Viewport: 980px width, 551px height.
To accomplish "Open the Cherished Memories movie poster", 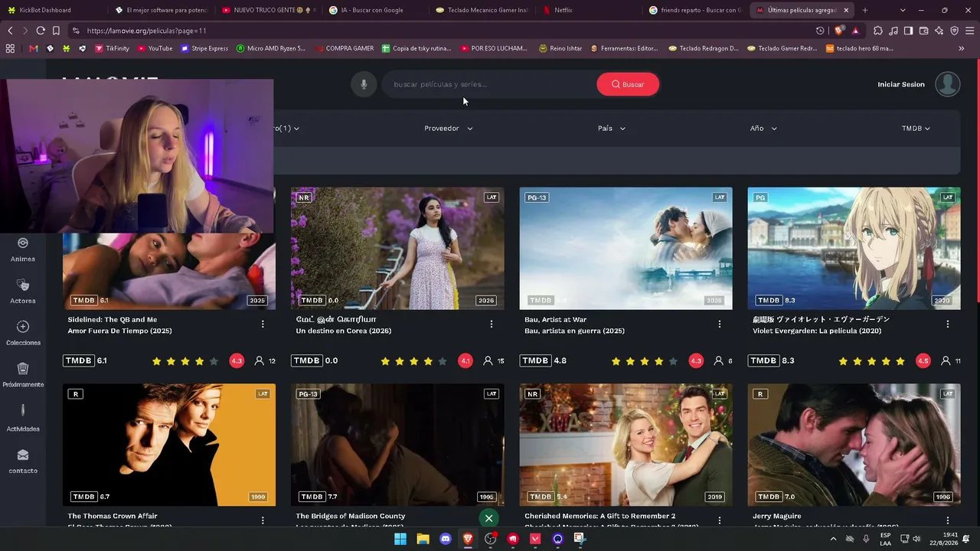I will point(626,445).
